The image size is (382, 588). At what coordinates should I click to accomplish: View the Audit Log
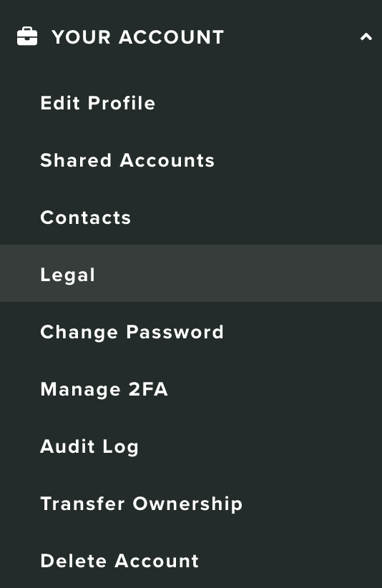(x=191, y=446)
